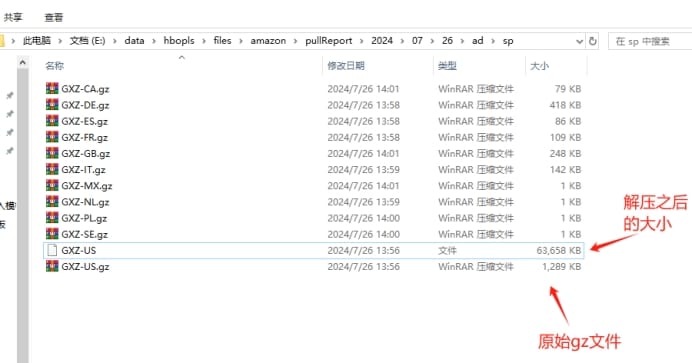Click the GXZ-MX.gz archive icon
692x363 pixels.
pos(52,185)
